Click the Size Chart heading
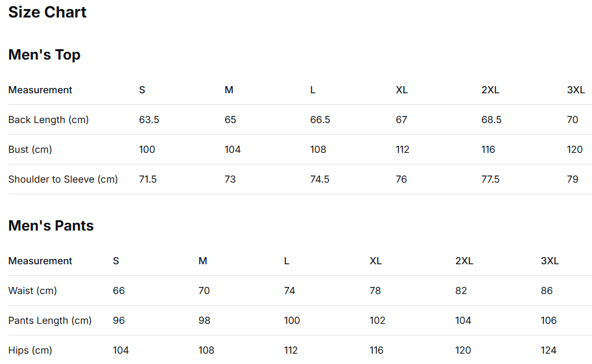592x364 pixels. click(47, 12)
